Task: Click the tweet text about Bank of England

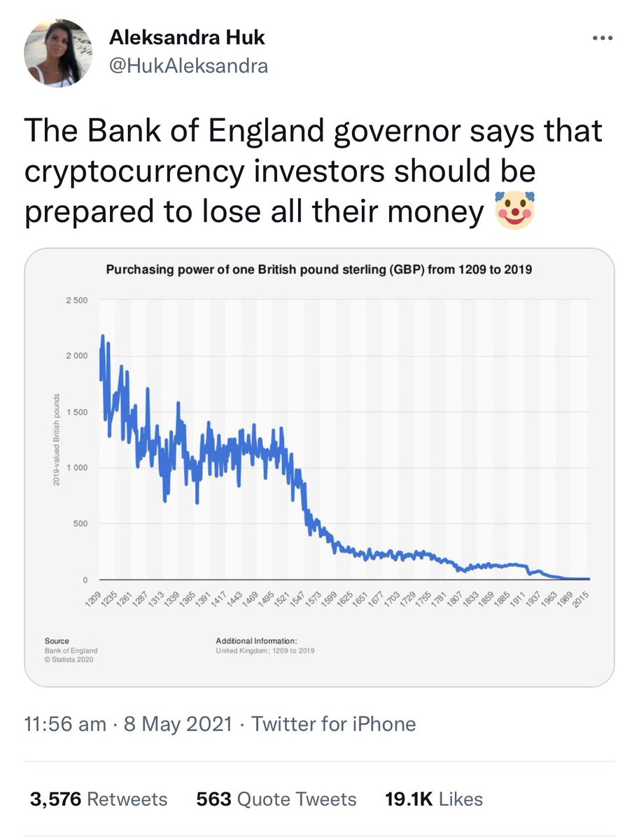Action: click(314, 172)
